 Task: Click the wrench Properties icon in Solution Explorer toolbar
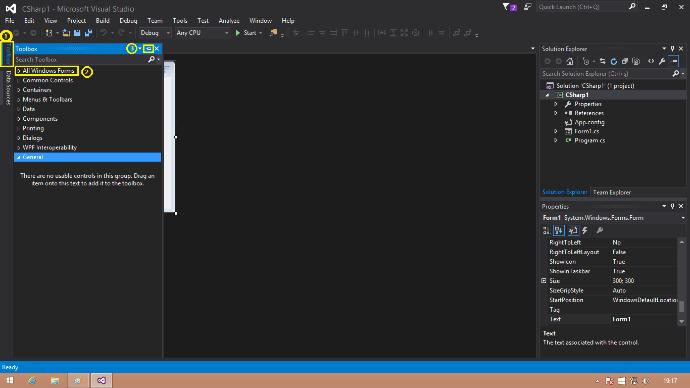click(662, 62)
